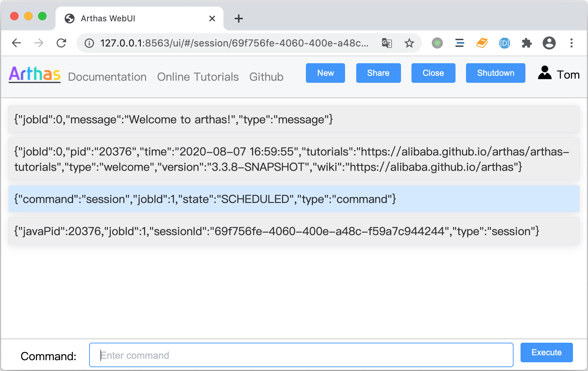Open the Github nav link
The height and width of the screenshot is (371, 588).
click(266, 77)
